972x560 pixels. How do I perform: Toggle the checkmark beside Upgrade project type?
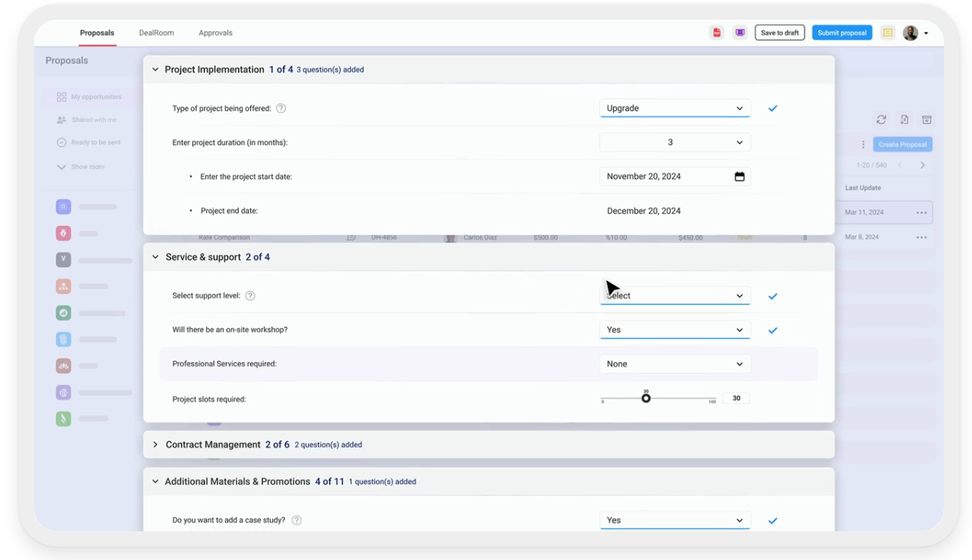coord(773,108)
